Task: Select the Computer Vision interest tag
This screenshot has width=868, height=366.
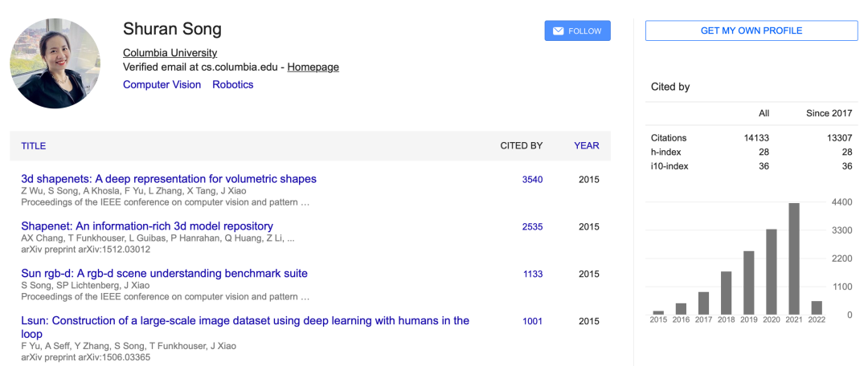Action: 162,85
